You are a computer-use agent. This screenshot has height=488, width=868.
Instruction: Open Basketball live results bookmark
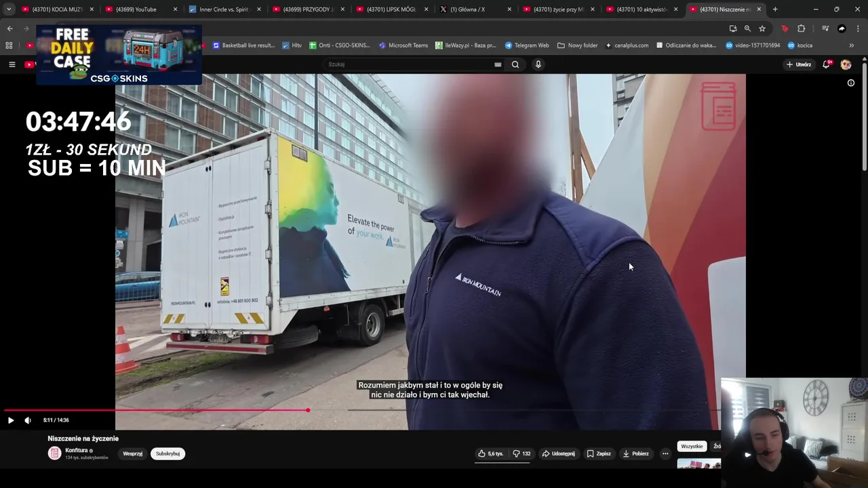(x=244, y=45)
